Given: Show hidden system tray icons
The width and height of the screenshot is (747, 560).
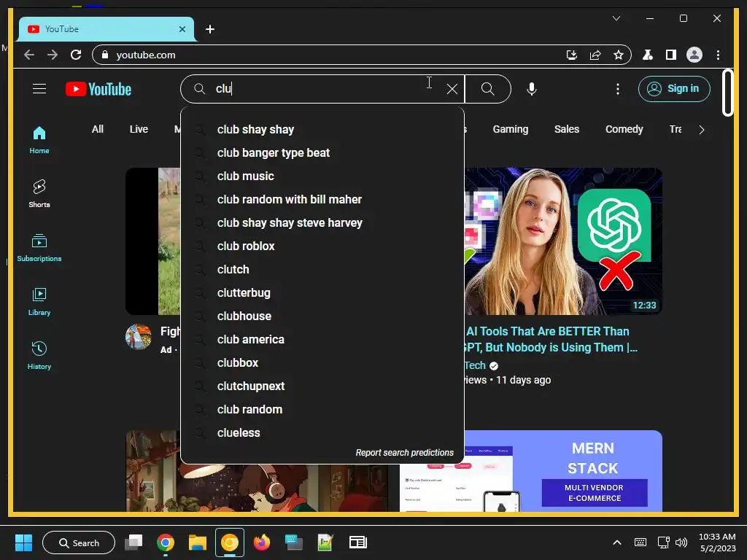Looking at the screenshot, I should 616,542.
